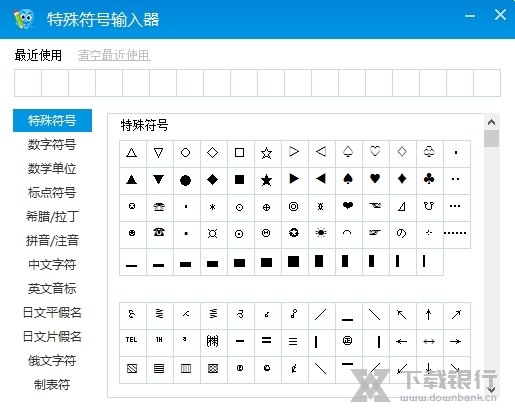Minimize the 特殊符号输入器 window

(x=470, y=16)
